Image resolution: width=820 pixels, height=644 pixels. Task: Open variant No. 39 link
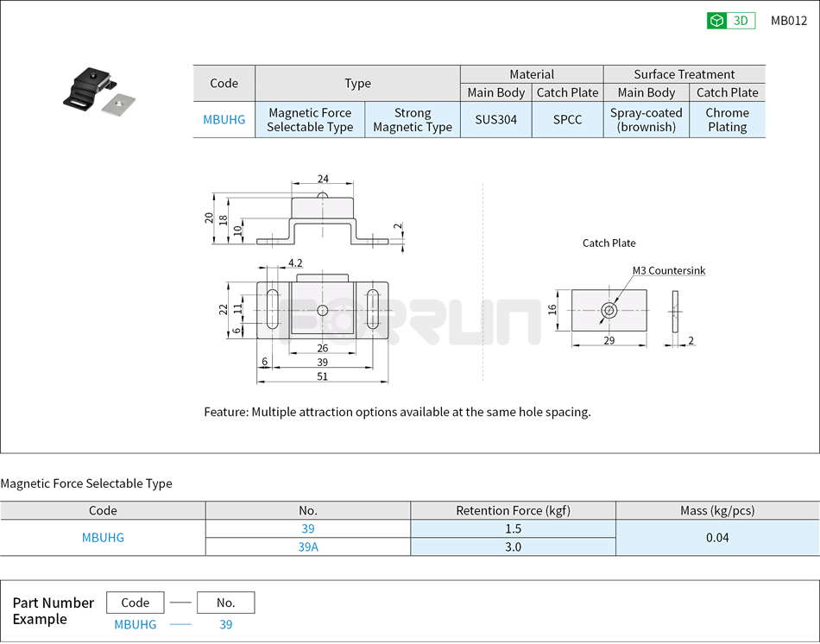pos(307,528)
